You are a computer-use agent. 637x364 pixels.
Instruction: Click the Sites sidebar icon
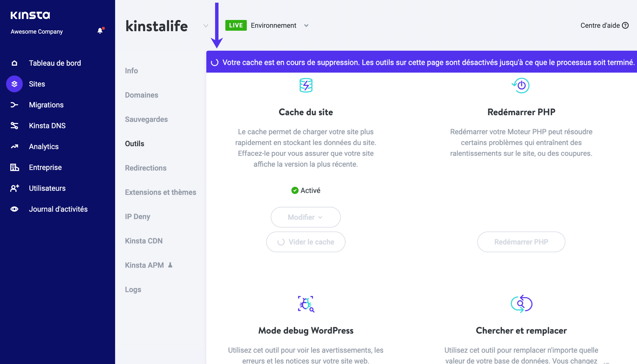click(14, 84)
